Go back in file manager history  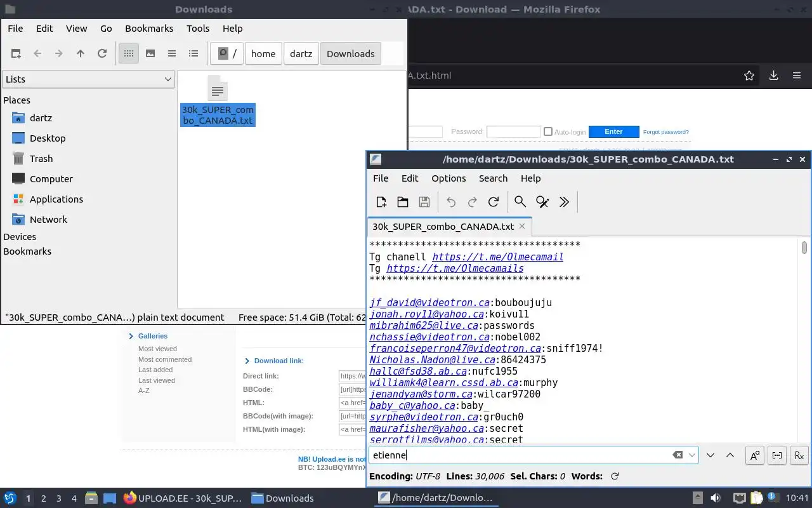point(37,54)
